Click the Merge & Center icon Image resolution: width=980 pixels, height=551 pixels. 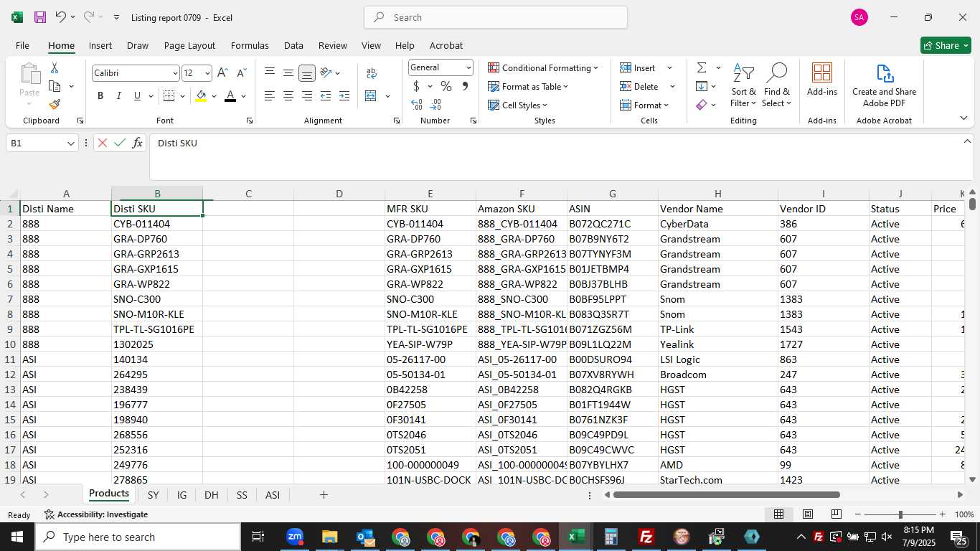pos(371,96)
